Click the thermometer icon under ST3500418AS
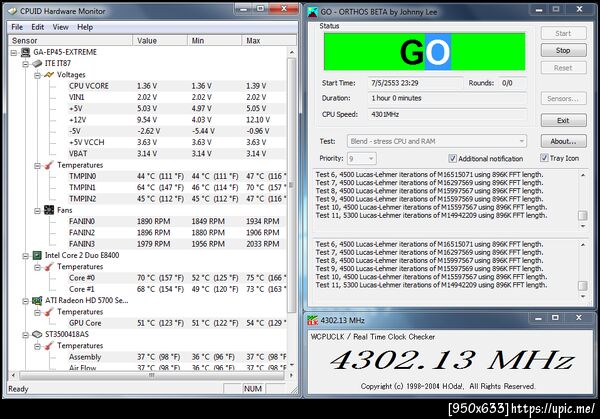Viewport: 600px width, 419px height. tap(49, 346)
